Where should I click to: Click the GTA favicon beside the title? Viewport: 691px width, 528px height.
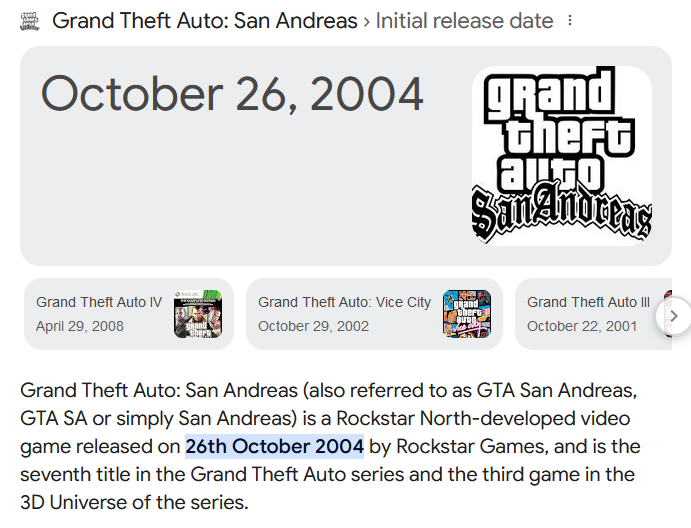point(30,21)
